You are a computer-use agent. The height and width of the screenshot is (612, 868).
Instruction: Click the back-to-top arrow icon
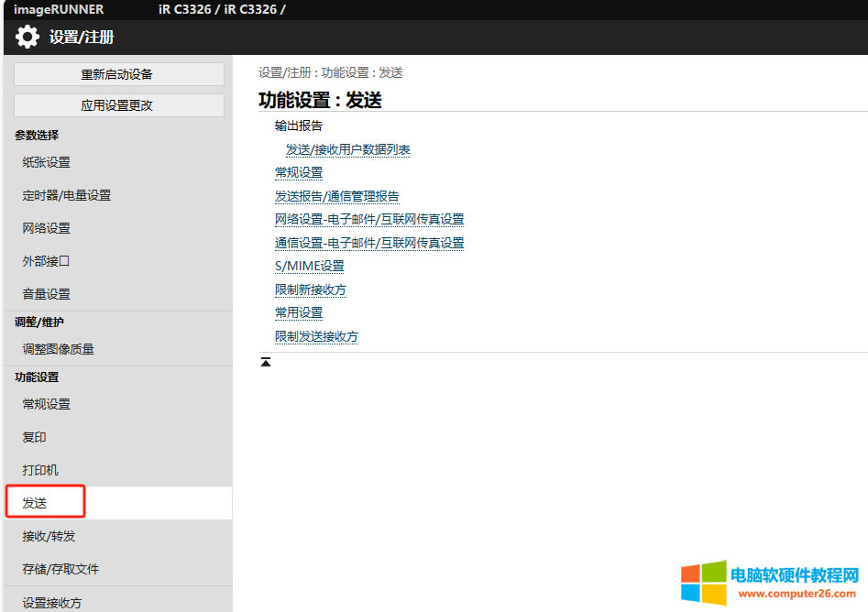point(265,363)
